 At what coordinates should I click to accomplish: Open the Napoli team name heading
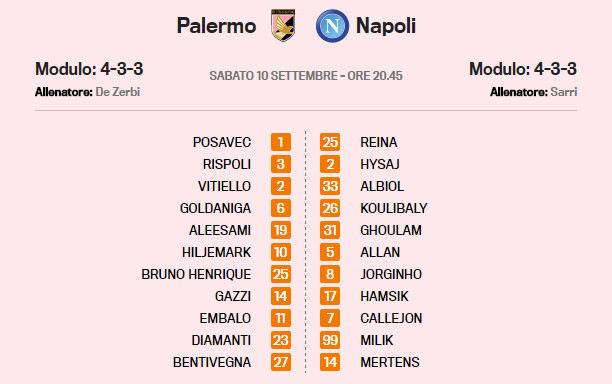[386, 26]
